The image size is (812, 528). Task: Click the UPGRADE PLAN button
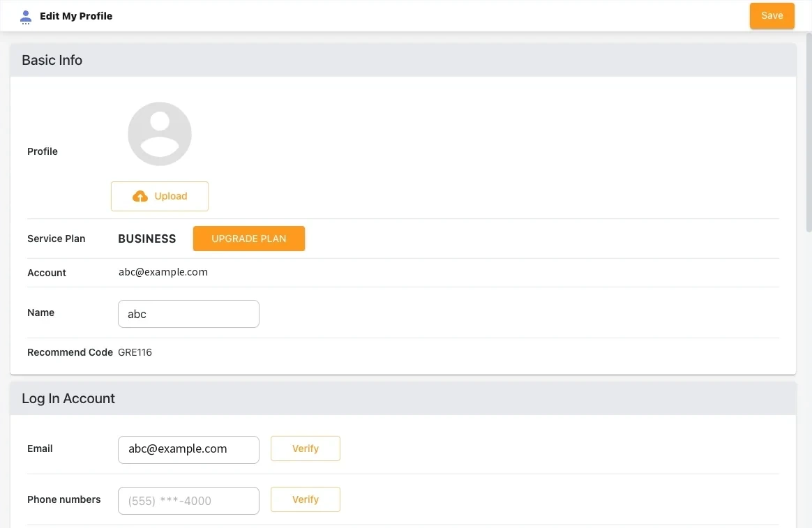(248, 239)
